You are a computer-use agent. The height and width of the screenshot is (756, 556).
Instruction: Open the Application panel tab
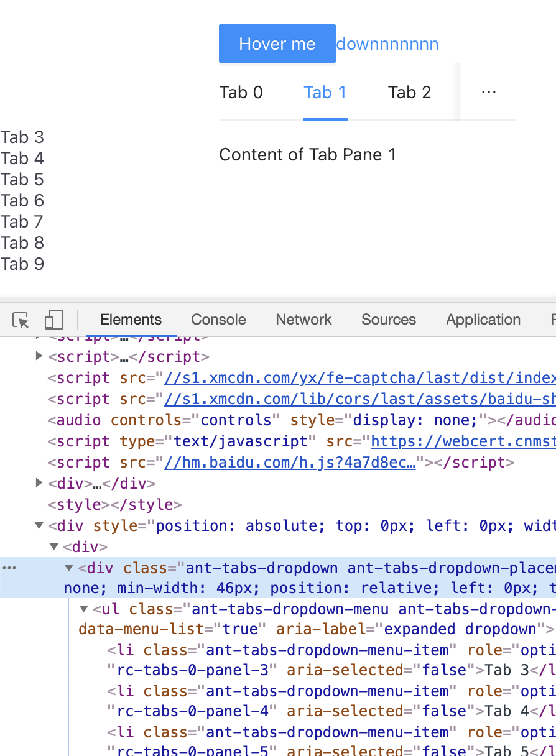pos(483,320)
